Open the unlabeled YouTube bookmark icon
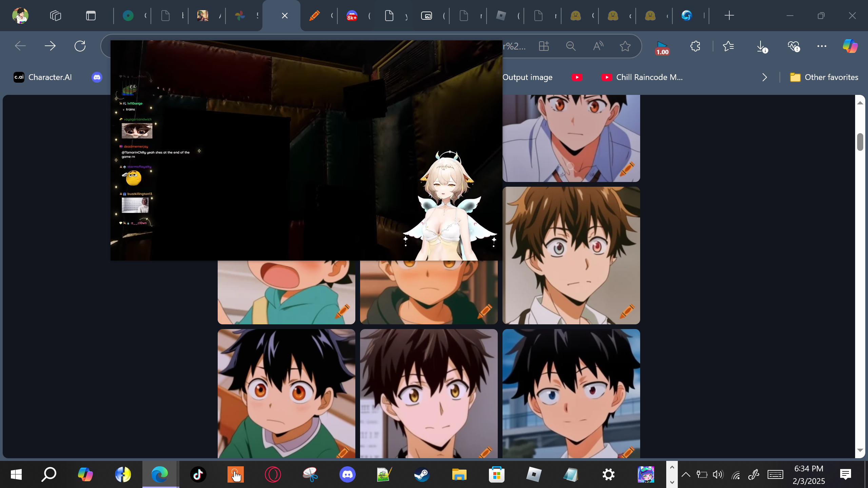The height and width of the screenshot is (488, 868). [x=577, y=77]
